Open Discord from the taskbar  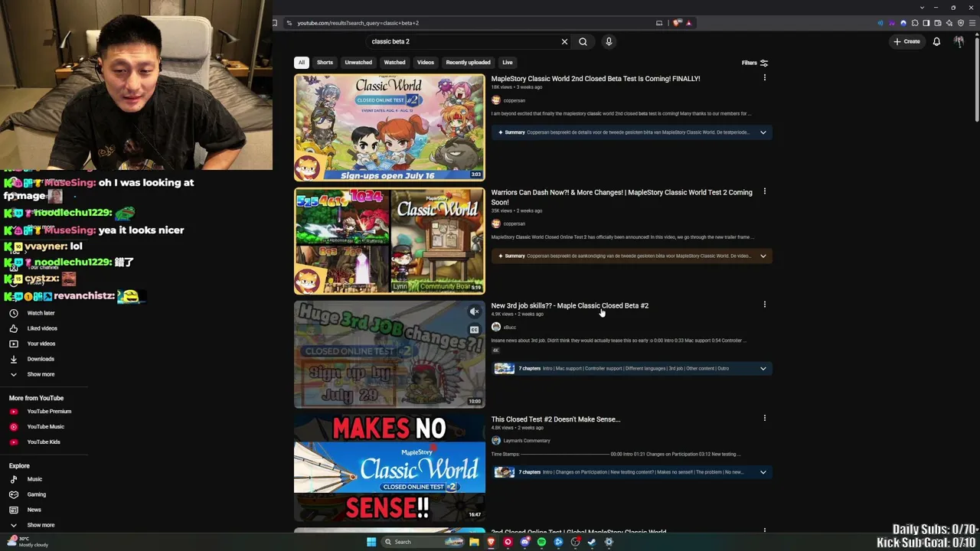pyautogui.click(x=524, y=542)
